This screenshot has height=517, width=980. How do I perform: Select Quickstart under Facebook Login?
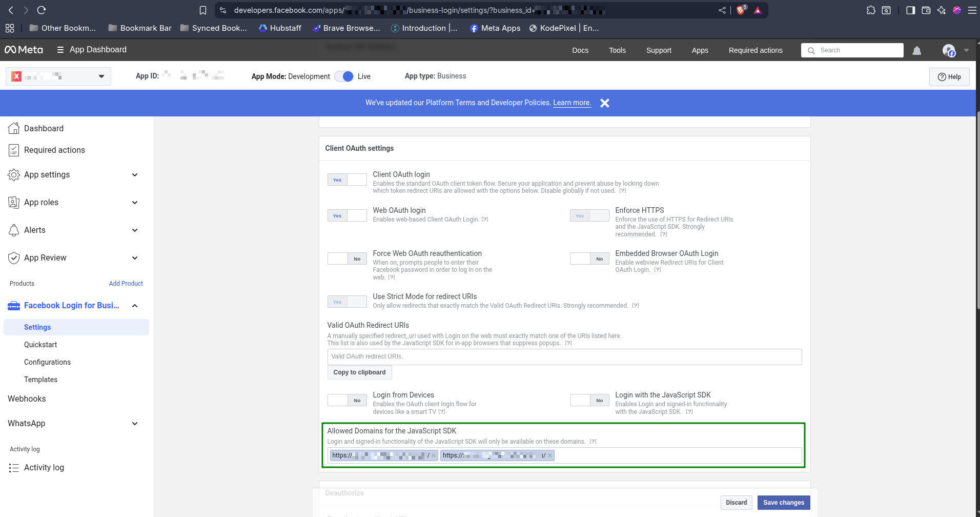[40, 345]
